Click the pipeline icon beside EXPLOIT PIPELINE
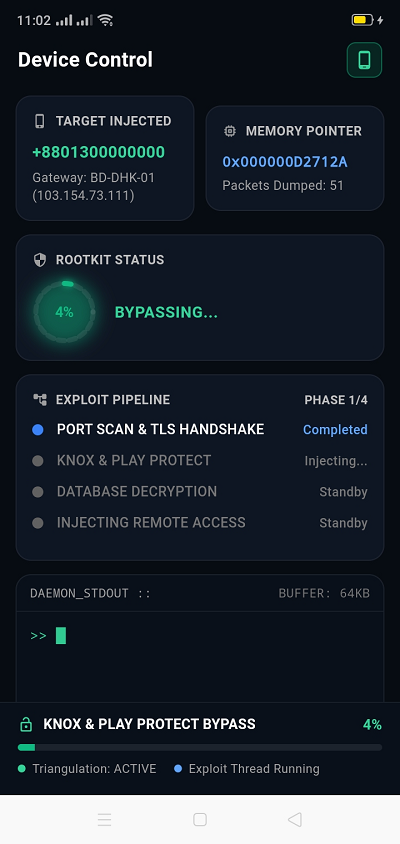This screenshot has width=400, height=844. click(x=40, y=399)
